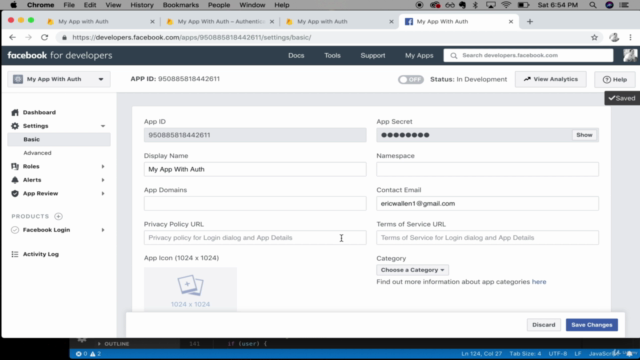Image resolution: width=640 pixels, height=360 pixels.
Task: Open Tools in the Facebook header
Action: 332,56
